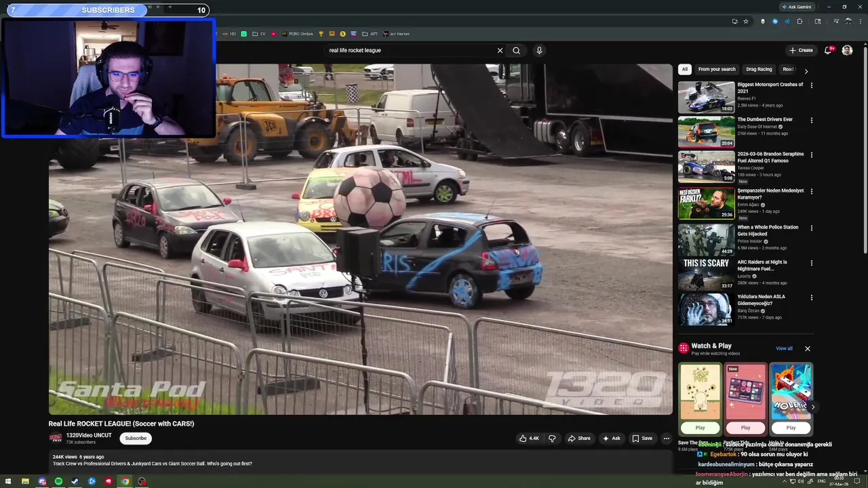This screenshot has width=868, height=488.
Task: Open Biggest Motorsport Crashes of 2021 thumbnail
Action: (x=706, y=97)
